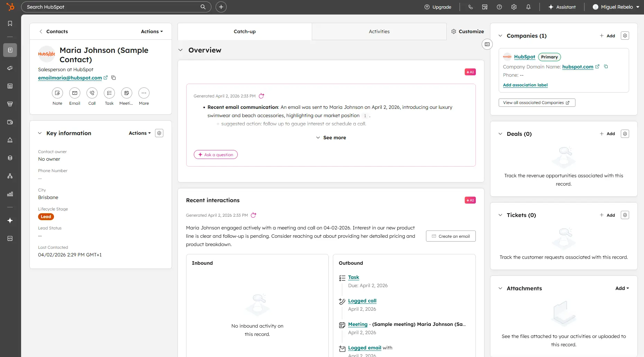This screenshot has width=644, height=357.
Task: Schedule a Meeting with the contact
Action: tap(127, 93)
